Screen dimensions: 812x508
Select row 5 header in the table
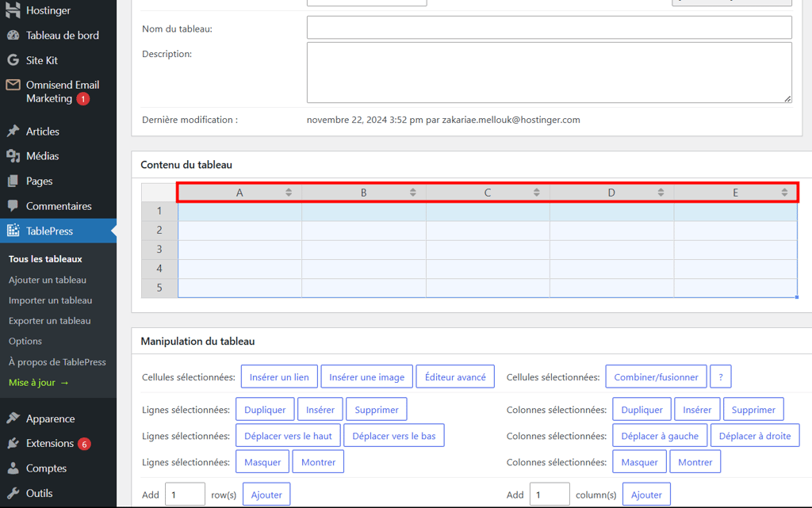pos(159,288)
